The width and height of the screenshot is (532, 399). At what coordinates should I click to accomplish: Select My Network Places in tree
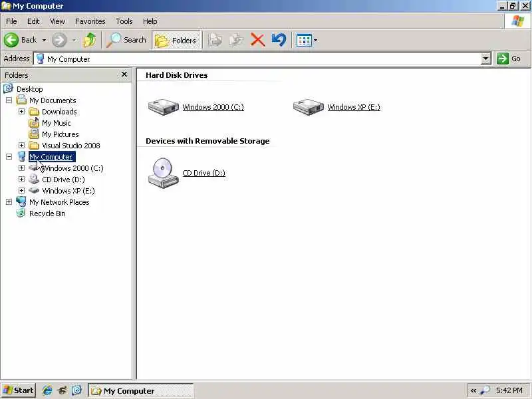59,202
